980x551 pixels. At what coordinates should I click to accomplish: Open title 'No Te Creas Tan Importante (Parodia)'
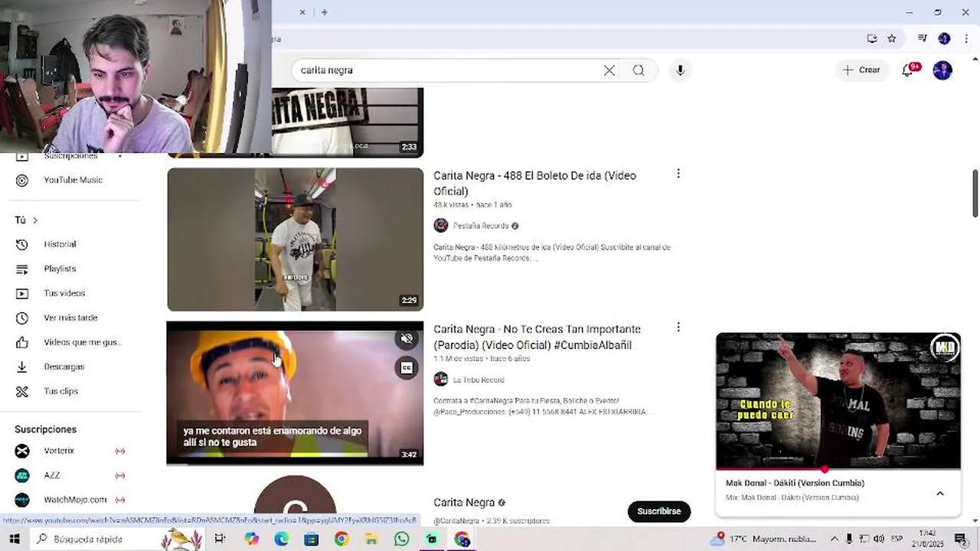(x=537, y=337)
